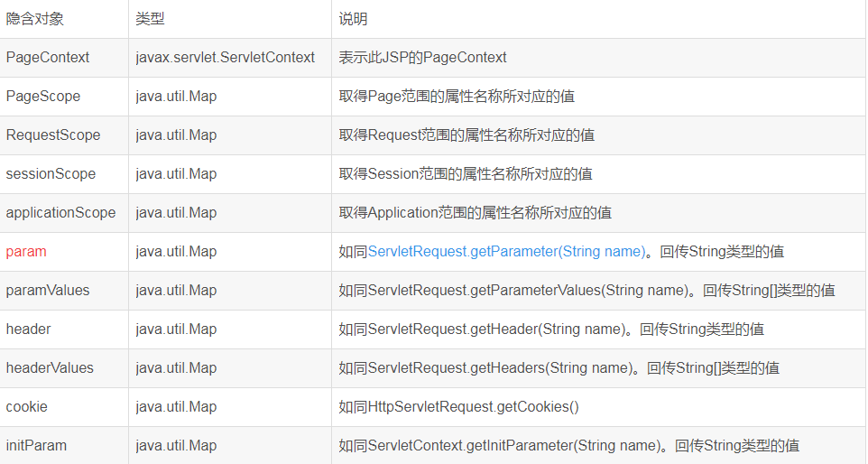Click the 说明 column header
The height and width of the screenshot is (464, 868).
353,19
